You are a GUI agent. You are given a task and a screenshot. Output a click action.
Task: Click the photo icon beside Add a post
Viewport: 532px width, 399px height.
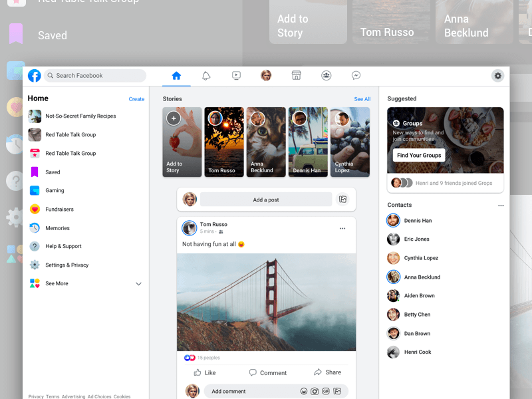pos(342,199)
